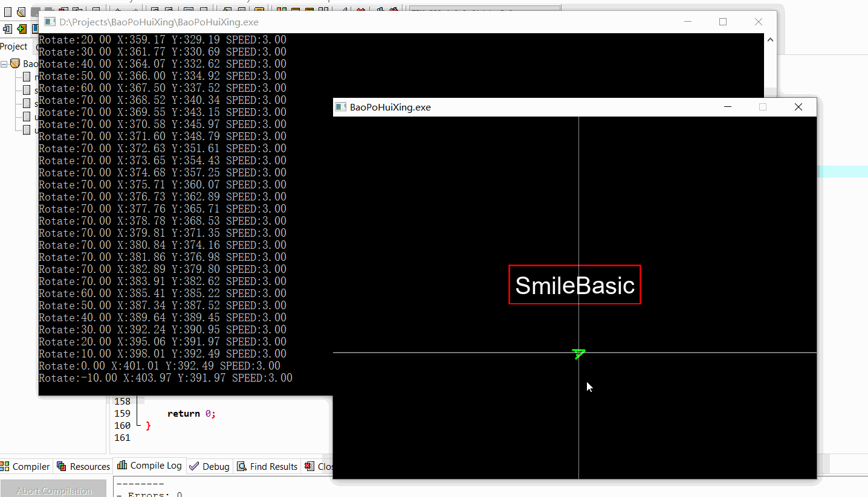Close the console window
The width and height of the screenshot is (868, 497).
pos(759,22)
